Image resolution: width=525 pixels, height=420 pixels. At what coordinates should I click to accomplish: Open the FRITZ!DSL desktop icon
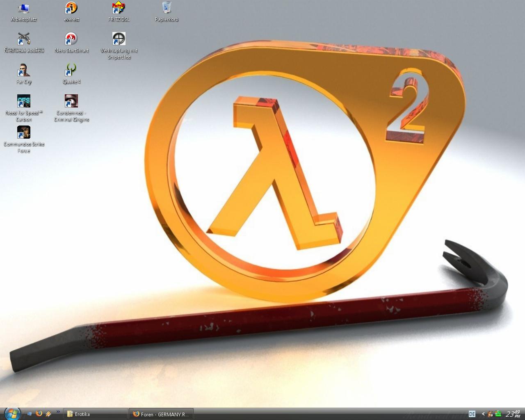pos(119,12)
